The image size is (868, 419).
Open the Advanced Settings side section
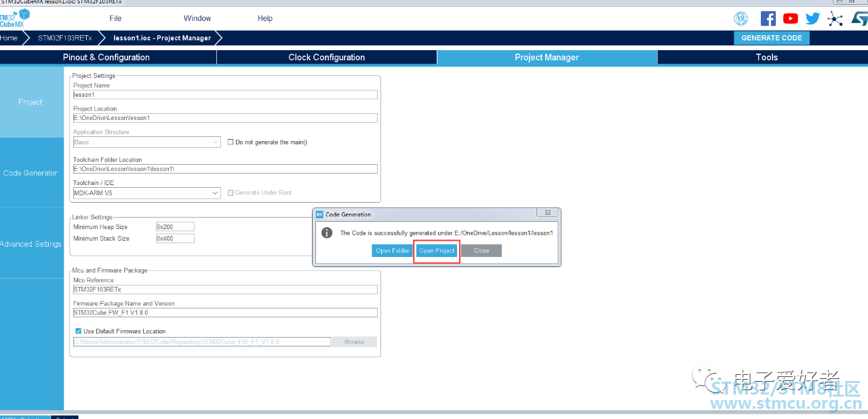click(x=31, y=243)
